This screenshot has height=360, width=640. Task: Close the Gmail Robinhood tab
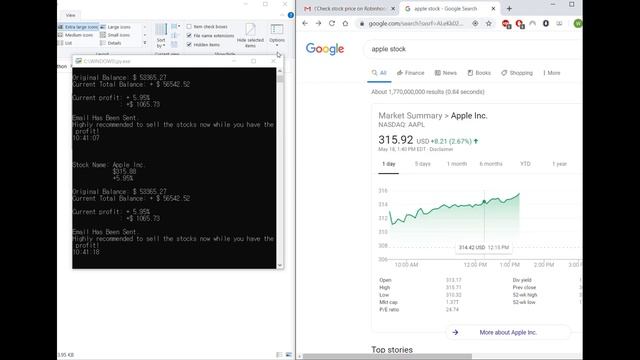393,9
